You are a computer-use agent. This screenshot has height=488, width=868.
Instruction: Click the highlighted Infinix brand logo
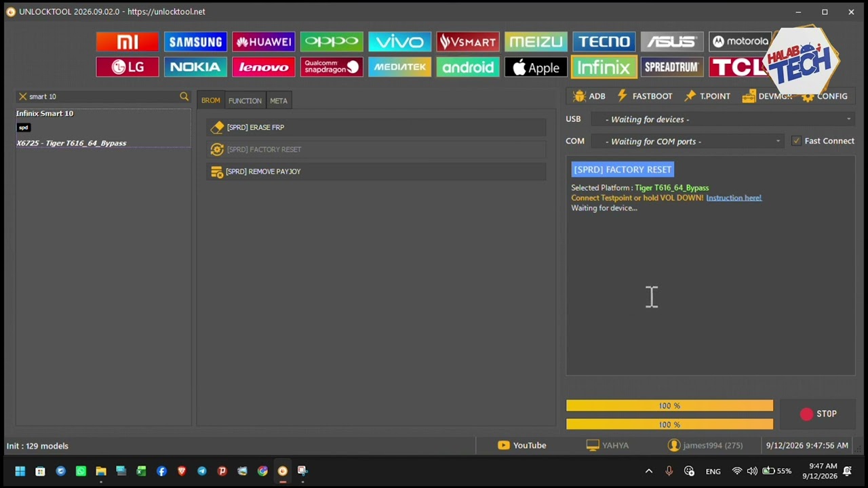(604, 67)
